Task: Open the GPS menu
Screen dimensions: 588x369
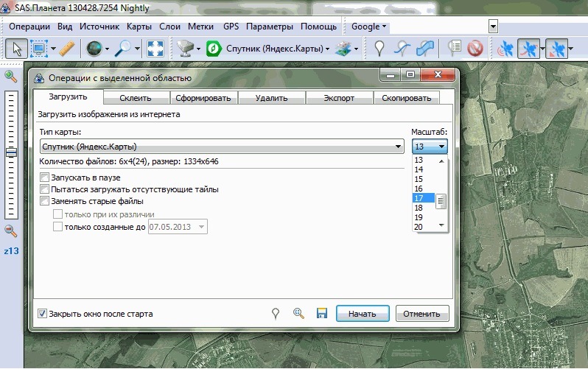Action: [231, 27]
